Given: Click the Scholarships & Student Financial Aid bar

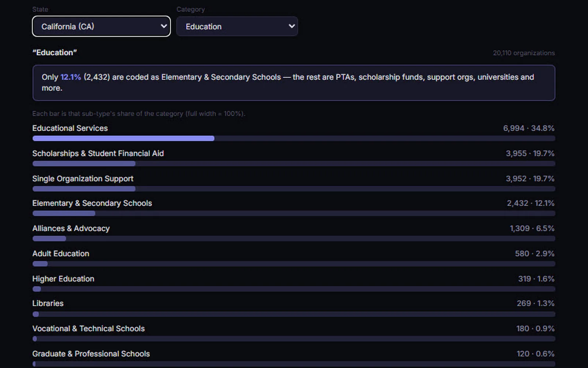Looking at the screenshot, I should pyautogui.click(x=294, y=163).
